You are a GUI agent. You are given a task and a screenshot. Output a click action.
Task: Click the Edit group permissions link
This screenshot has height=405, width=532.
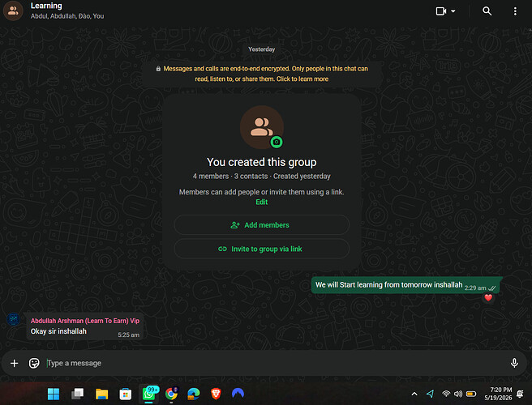[262, 202]
